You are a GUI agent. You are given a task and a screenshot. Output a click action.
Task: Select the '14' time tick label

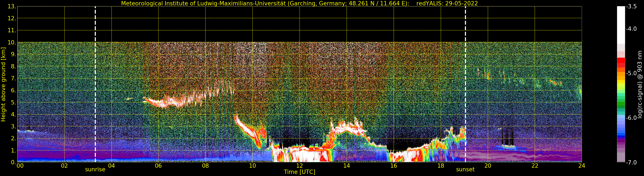coord(347,166)
